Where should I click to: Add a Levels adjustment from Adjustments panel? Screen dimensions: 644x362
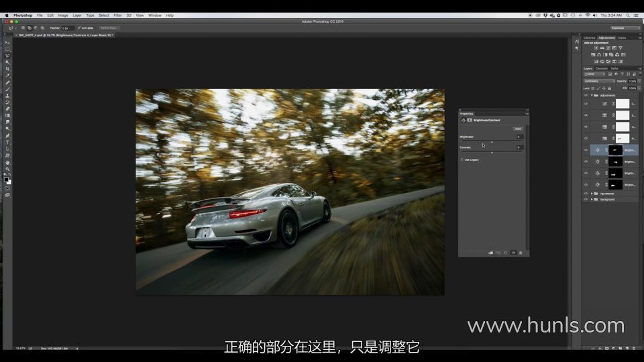(x=602, y=48)
